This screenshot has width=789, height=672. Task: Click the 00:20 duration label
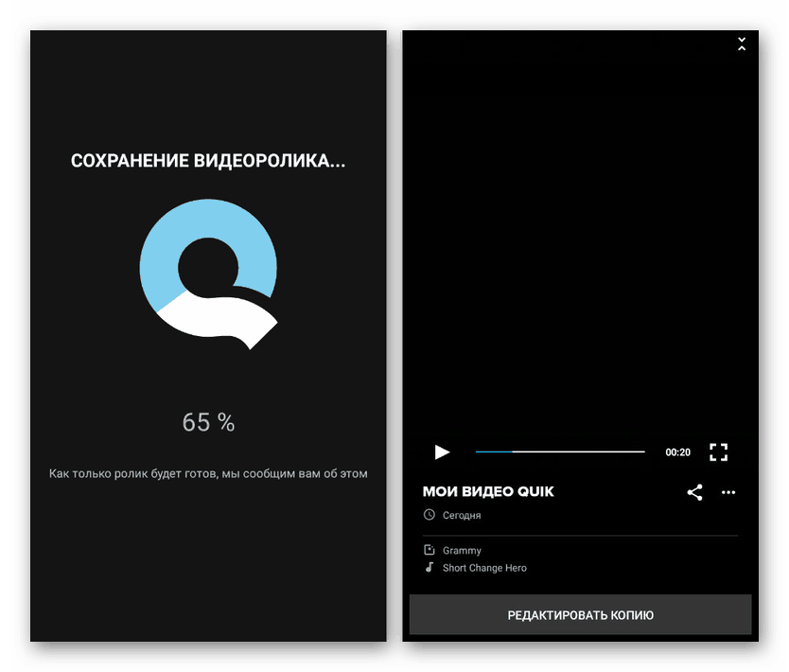pos(677,452)
